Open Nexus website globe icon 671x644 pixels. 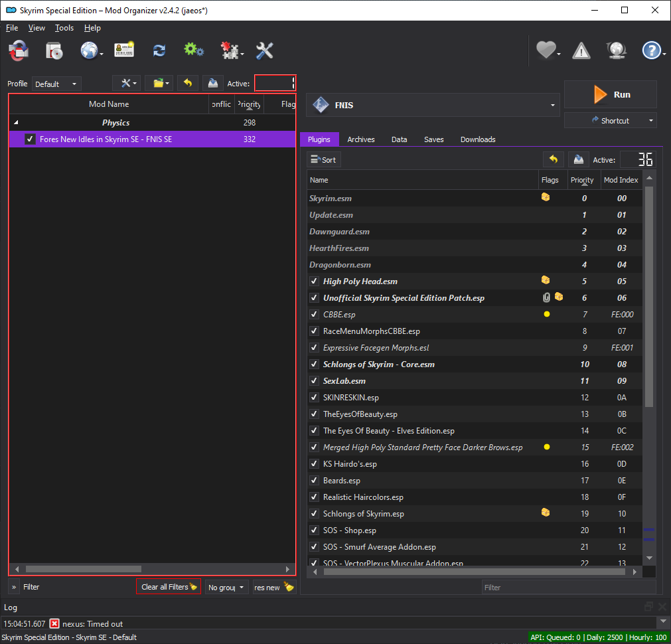pos(90,51)
